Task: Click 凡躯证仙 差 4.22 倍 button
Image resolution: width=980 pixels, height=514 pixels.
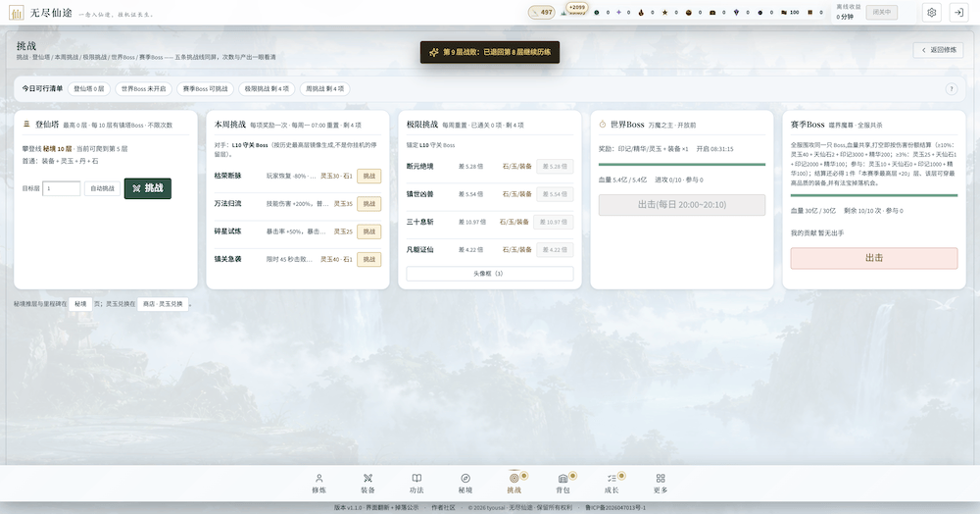Action: [x=555, y=249]
